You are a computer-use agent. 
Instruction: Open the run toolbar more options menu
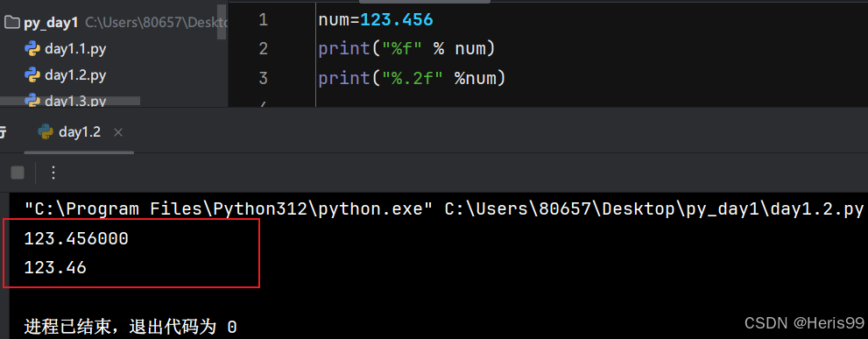pyautogui.click(x=53, y=173)
